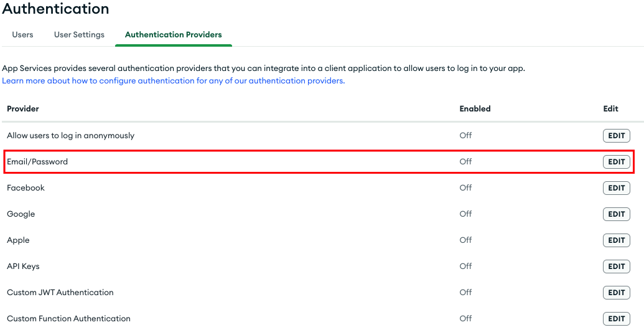Viewport: 644px width, 335px height.
Task: Open the learn more about authentication link
Action: pos(174,80)
